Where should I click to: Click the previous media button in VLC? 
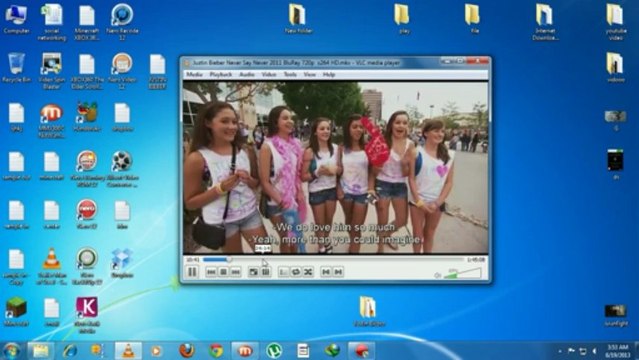211,272
